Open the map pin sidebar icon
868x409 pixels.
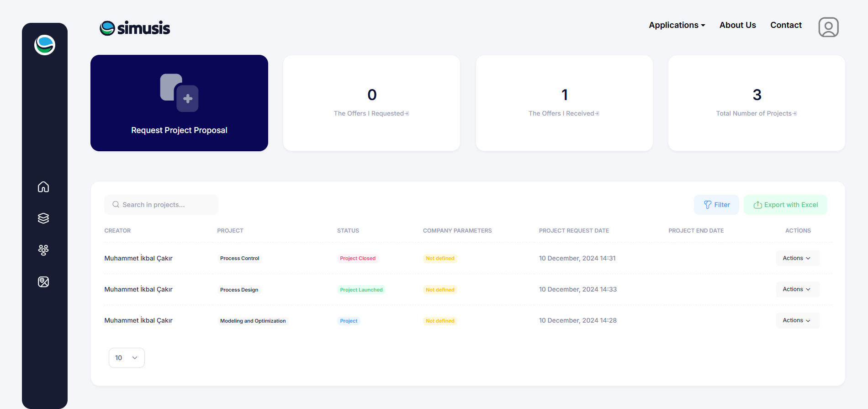point(43,282)
